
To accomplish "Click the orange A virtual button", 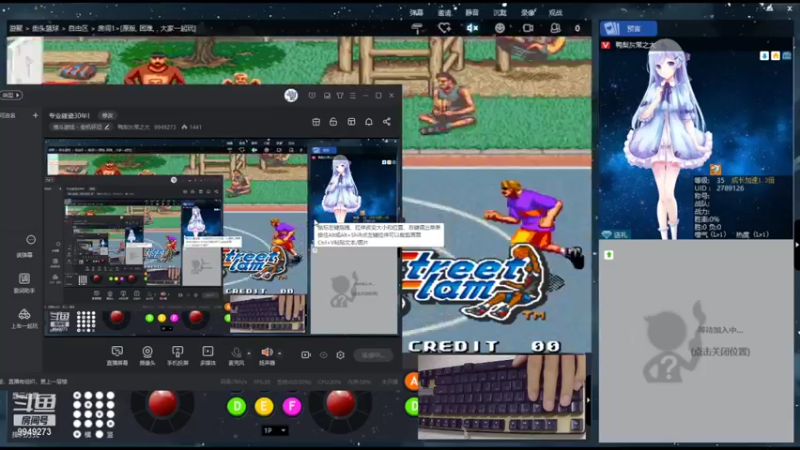I will point(412,381).
